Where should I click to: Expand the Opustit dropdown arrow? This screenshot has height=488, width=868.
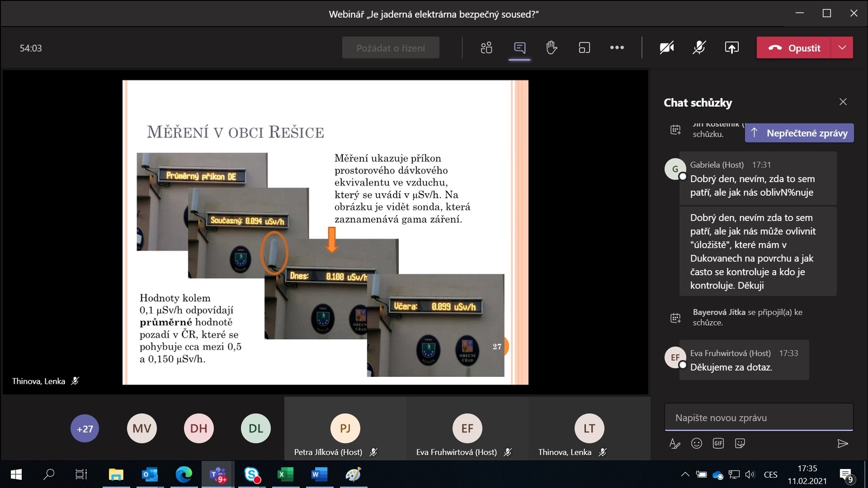tap(842, 48)
